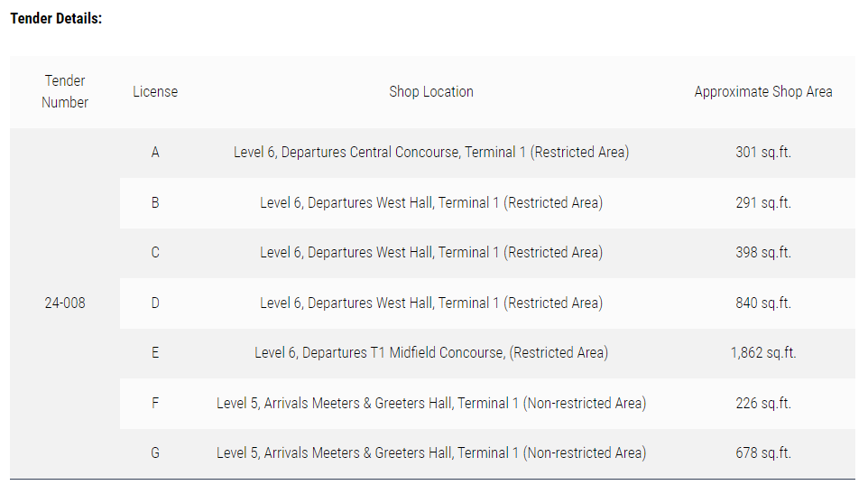Click the 678 sq.ft. area value
868x485 pixels.
coord(763,453)
